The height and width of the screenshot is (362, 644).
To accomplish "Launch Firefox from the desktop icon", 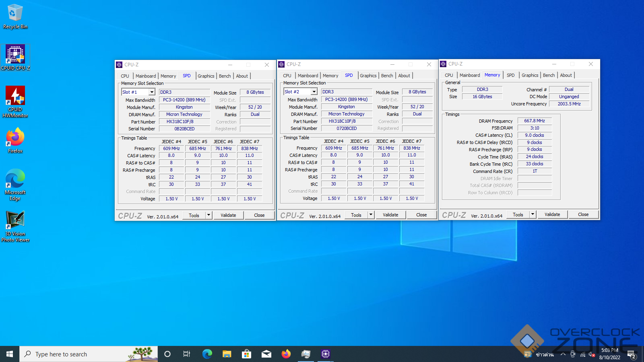I will point(15,138).
